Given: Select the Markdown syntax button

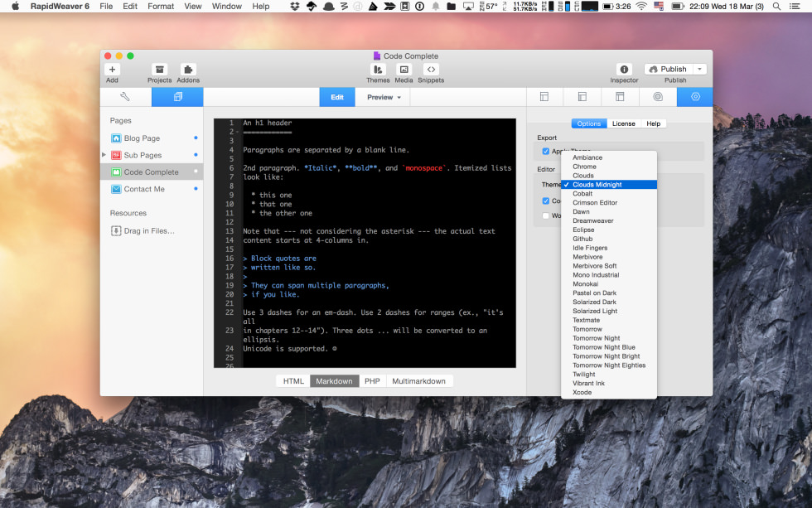Looking at the screenshot, I should pyautogui.click(x=334, y=381).
